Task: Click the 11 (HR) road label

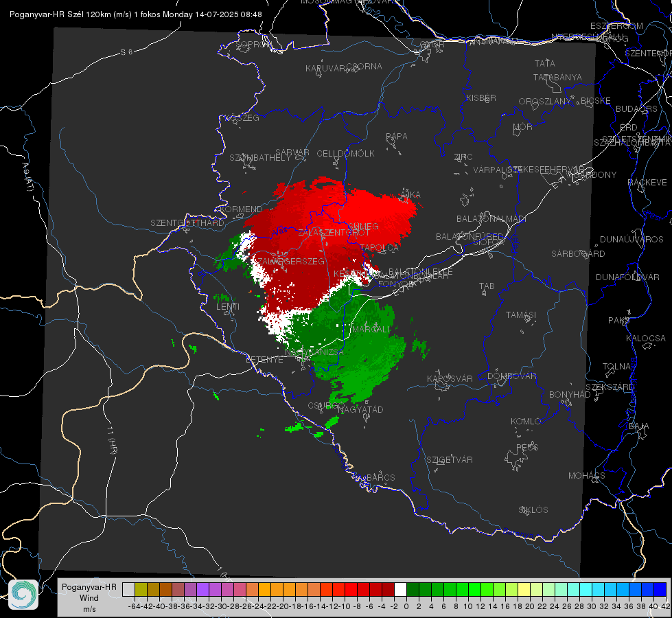Action: point(113,439)
